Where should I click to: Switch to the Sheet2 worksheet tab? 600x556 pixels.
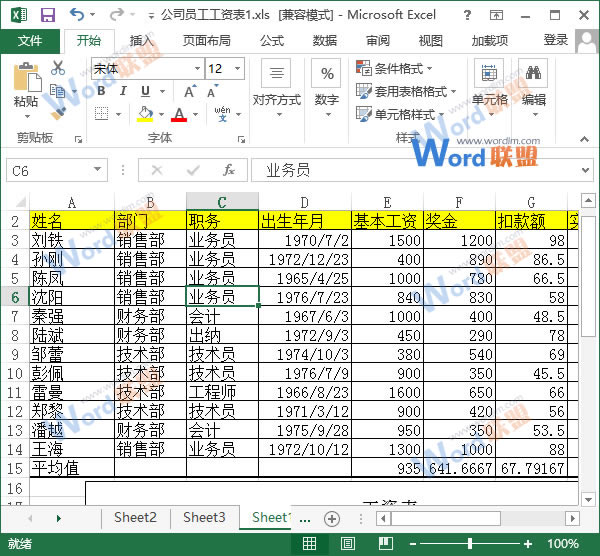click(135, 517)
